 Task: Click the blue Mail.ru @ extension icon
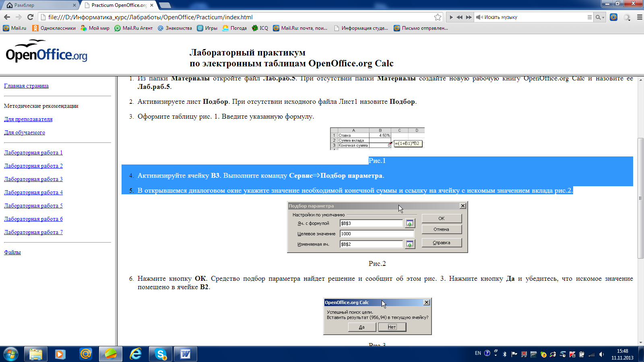(613, 17)
